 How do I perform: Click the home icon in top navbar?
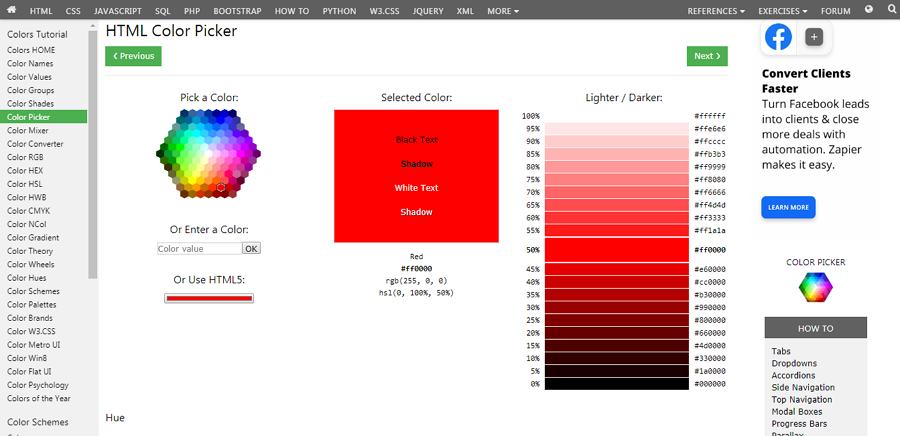click(x=11, y=10)
